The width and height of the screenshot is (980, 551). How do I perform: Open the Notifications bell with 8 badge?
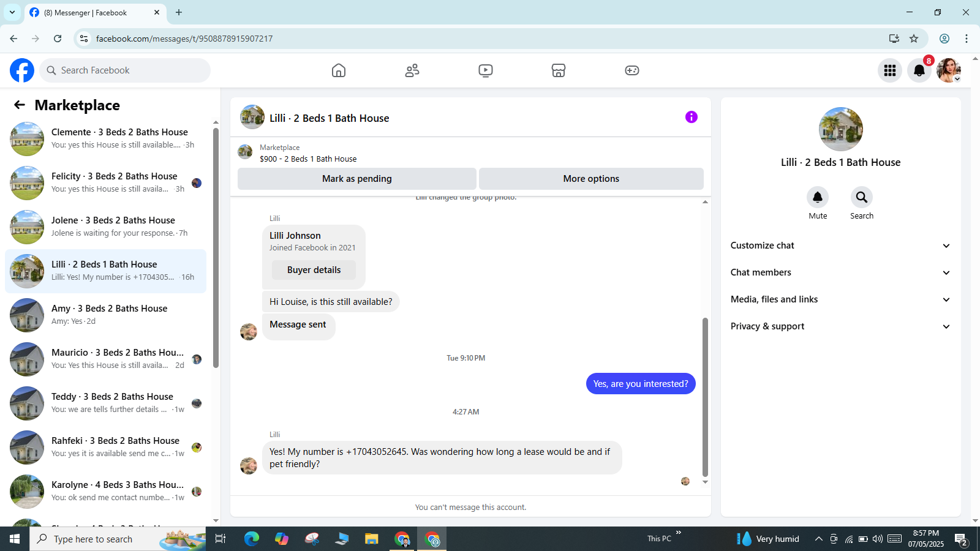coord(919,70)
